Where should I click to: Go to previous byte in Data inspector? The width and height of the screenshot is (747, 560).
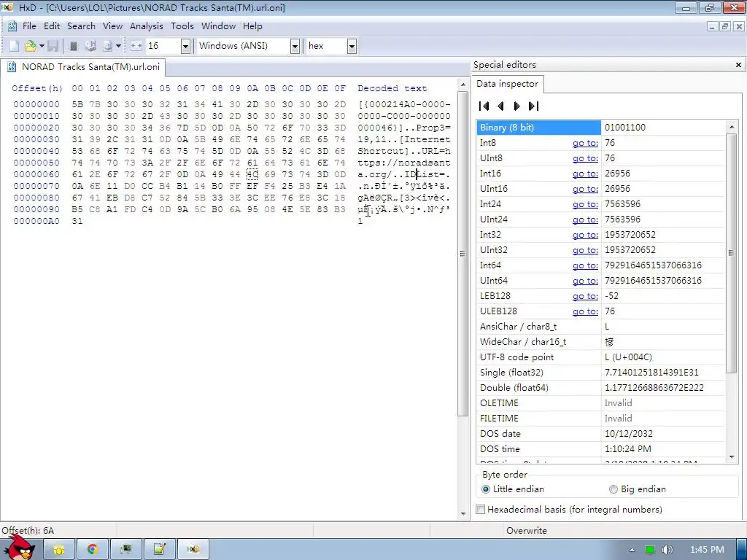click(x=500, y=106)
